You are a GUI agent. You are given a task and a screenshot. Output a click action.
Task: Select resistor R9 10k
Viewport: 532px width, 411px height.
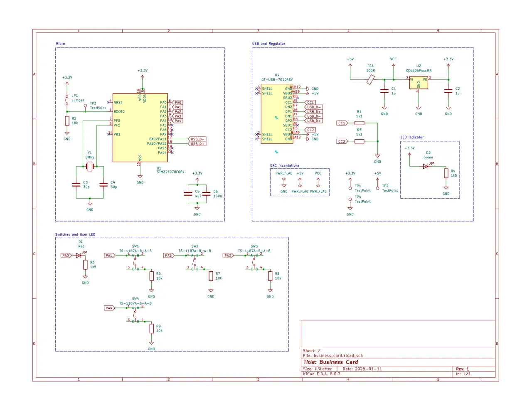(152, 328)
